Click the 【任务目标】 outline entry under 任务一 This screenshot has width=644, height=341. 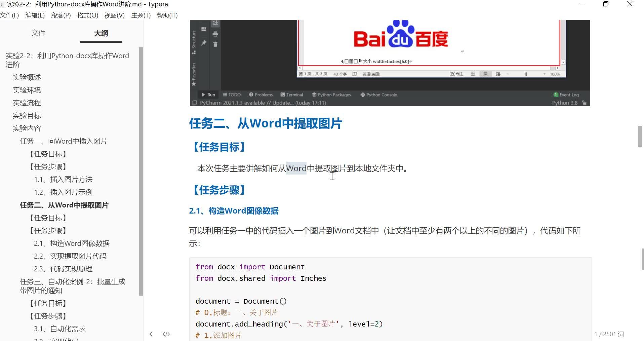(x=48, y=154)
